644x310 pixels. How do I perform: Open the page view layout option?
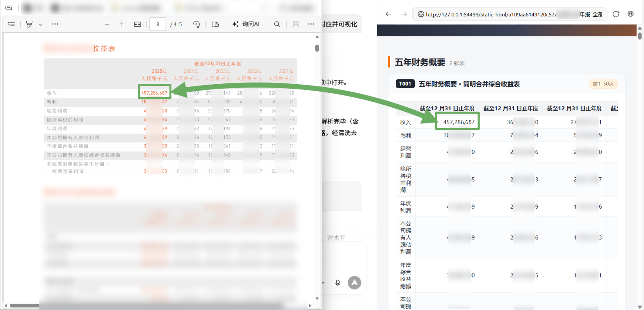point(215,24)
